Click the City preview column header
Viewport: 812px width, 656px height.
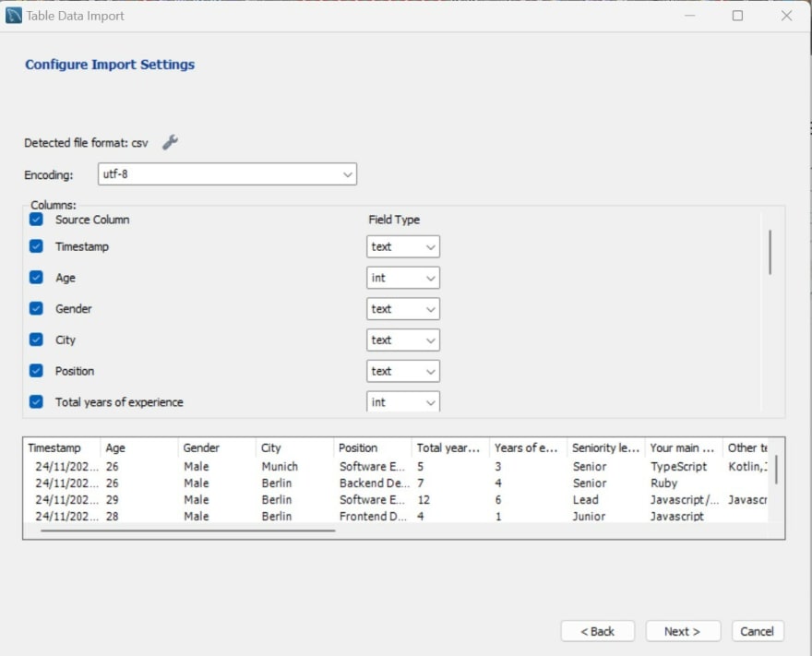coord(294,447)
